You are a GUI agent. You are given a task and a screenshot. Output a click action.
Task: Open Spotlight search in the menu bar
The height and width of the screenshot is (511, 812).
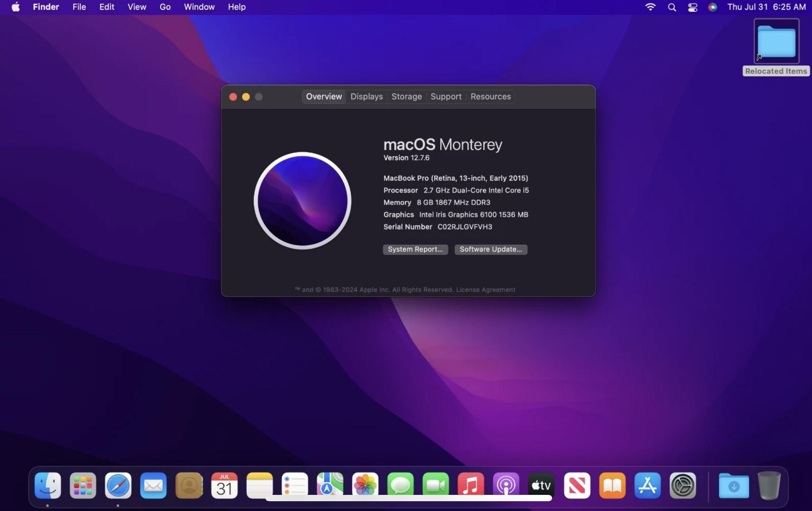(672, 7)
